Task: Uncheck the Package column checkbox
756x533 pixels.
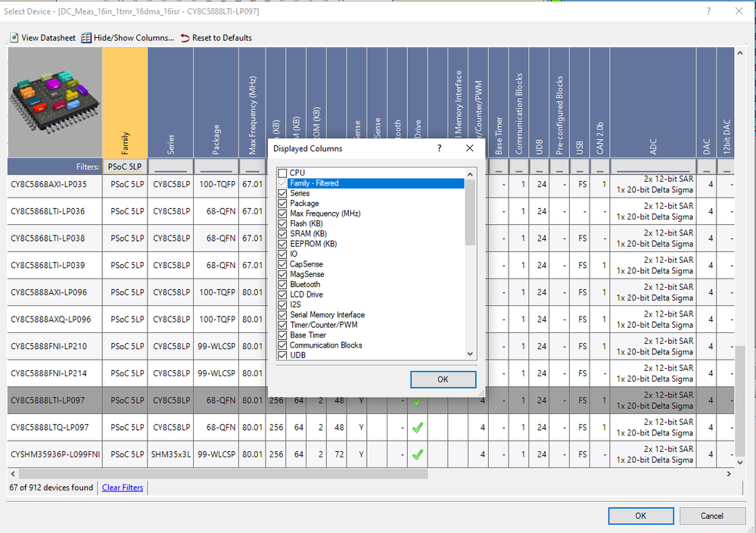Action: [x=282, y=204]
